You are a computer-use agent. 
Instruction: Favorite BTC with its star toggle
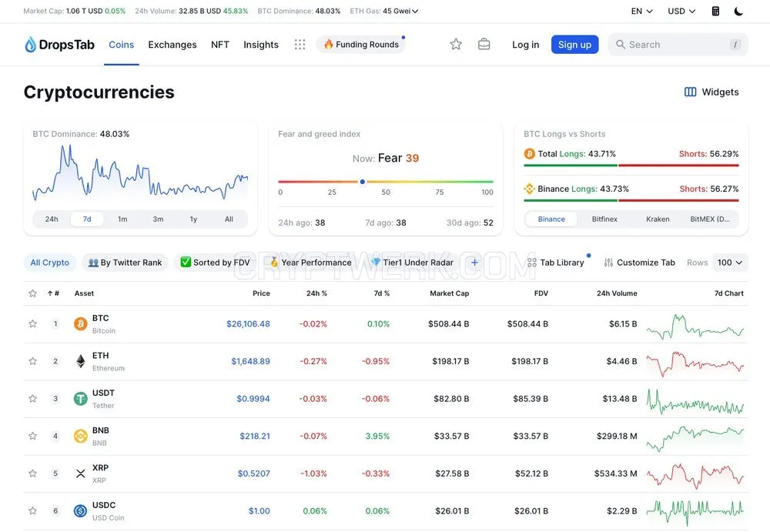pyautogui.click(x=33, y=323)
